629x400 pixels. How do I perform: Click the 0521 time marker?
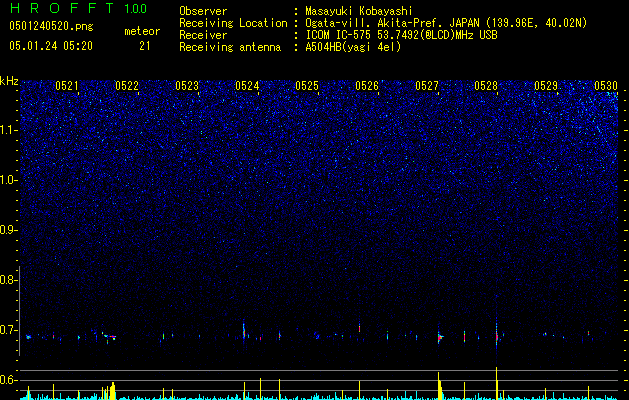(x=67, y=86)
